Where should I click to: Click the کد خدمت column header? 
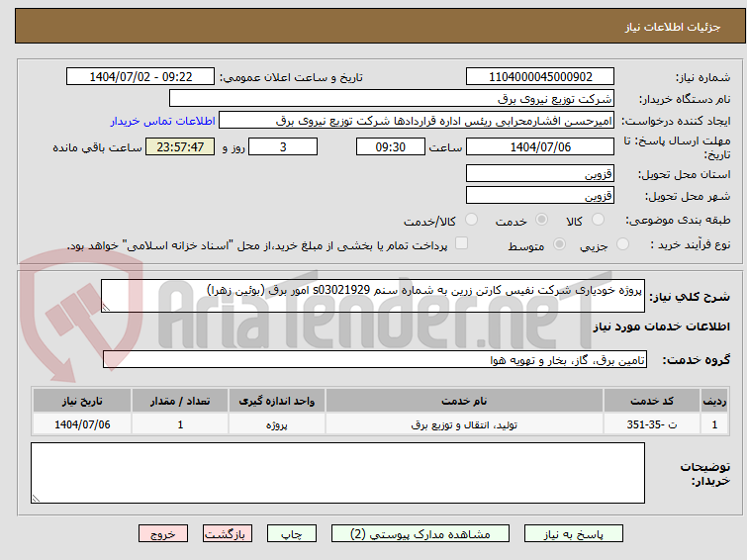(x=652, y=401)
